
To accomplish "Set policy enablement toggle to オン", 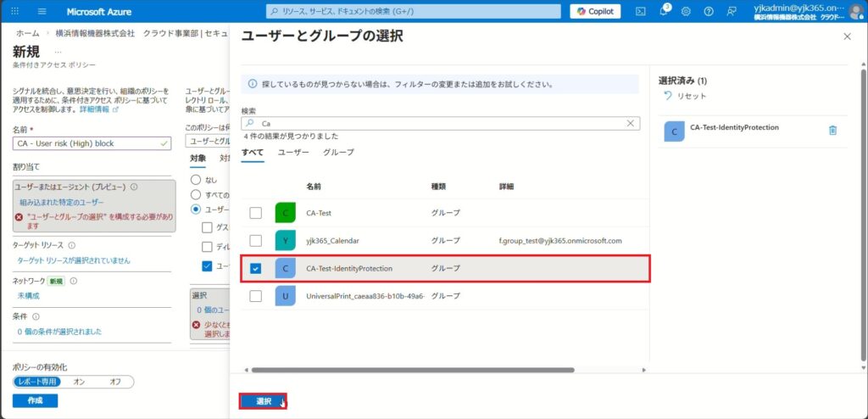I will [x=80, y=382].
